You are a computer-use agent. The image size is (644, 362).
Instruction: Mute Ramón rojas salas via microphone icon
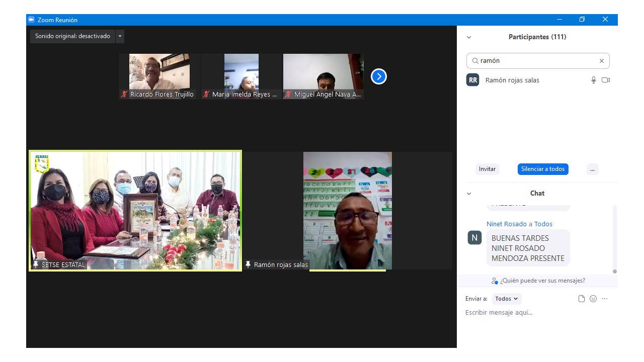coord(594,80)
